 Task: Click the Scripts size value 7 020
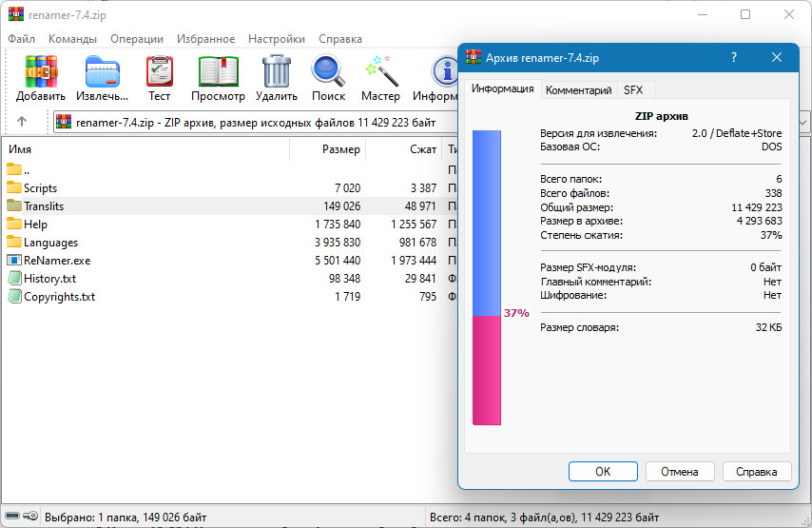(x=347, y=188)
